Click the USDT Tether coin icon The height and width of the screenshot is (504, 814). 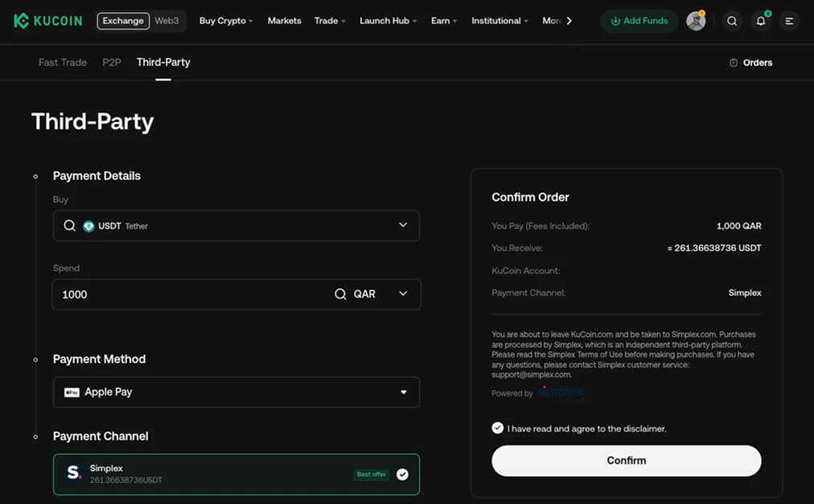pyautogui.click(x=88, y=226)
